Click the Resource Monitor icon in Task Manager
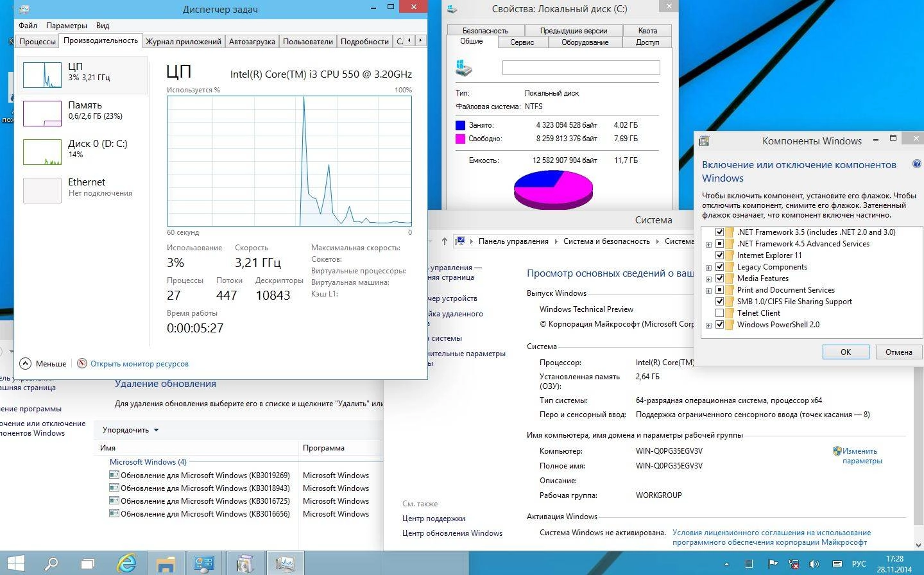Image resolution: width=924 pixels, height=575 pixels. pos(82,363)
